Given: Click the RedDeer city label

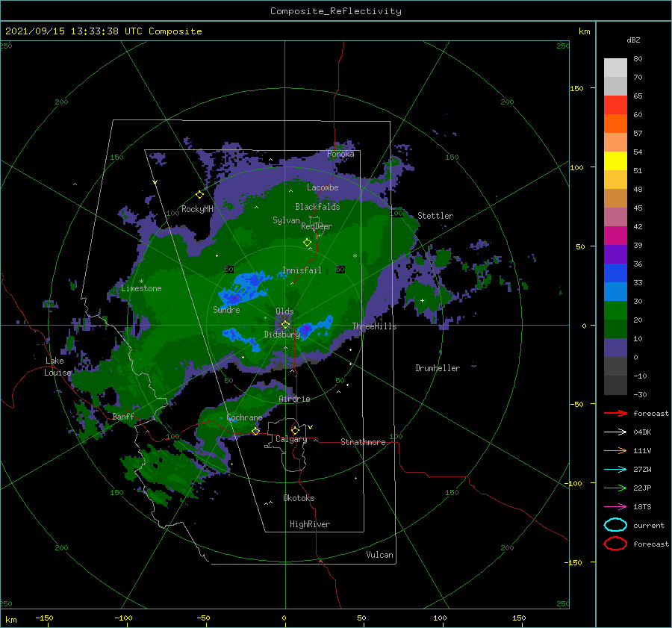Looking at the screenshot, I should 317,226.
